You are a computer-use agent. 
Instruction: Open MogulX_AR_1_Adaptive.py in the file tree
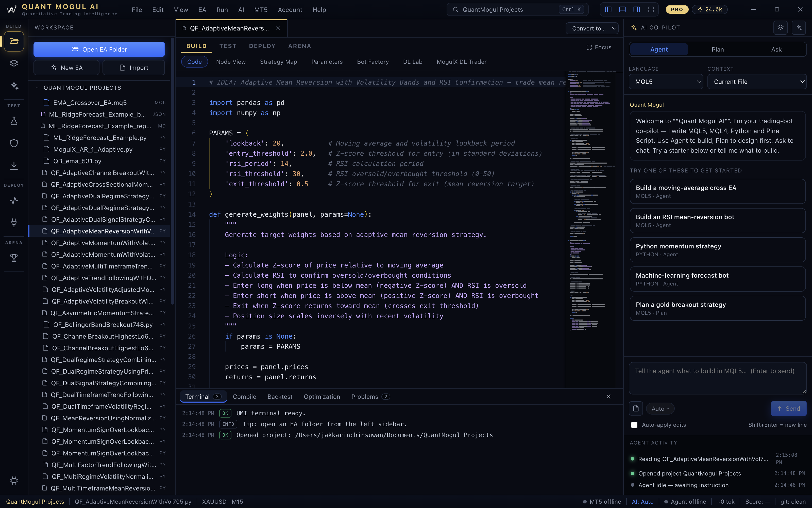pyautogui.click(x=99, y=150)
